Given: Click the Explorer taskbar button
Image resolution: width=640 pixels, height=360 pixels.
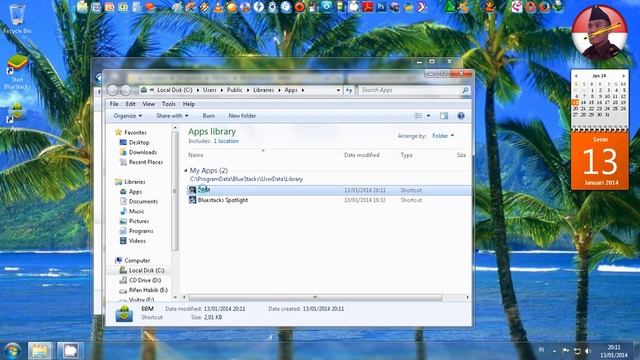Looking at the screenshot, I should pos(40,351).
